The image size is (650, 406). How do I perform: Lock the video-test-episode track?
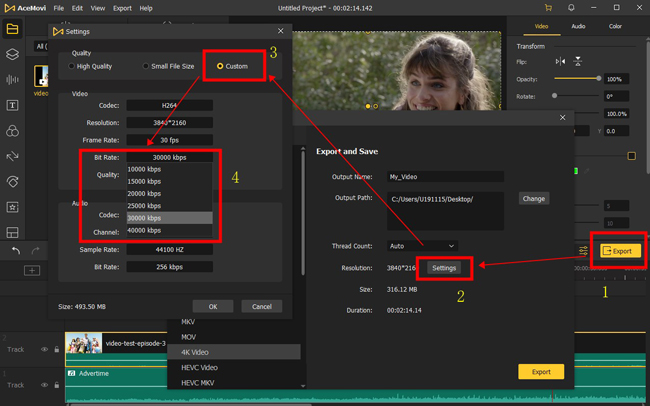pyautogui.click(x=57, y=350)
